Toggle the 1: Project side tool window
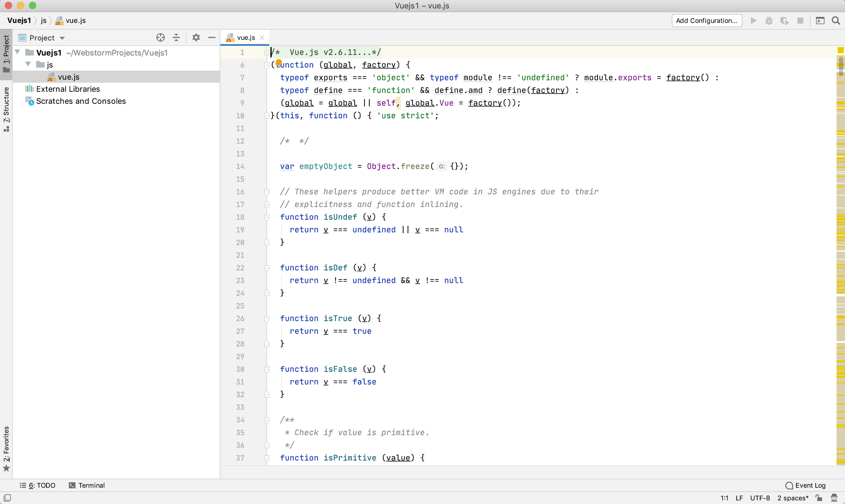Screen dimensions: 845x504 pyautogui.click(x=6, y=54)
